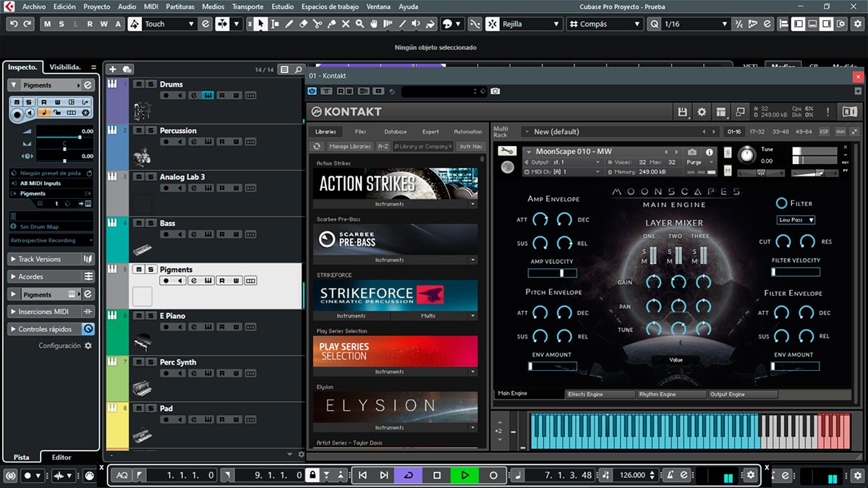Click the Instr Nav button

click(470, 147)
